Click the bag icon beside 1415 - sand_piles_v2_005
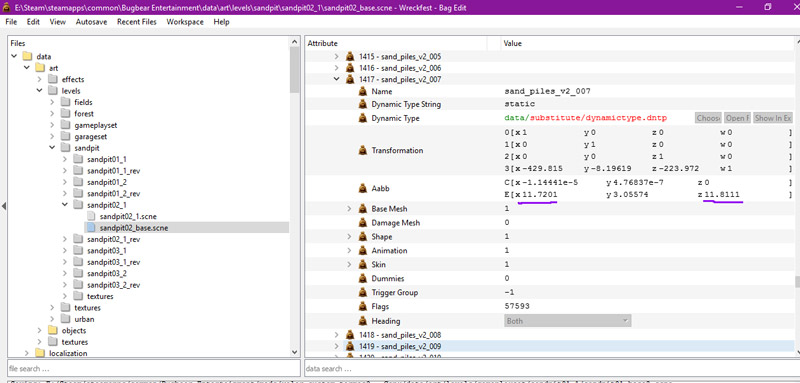 (x=349, y=56)
